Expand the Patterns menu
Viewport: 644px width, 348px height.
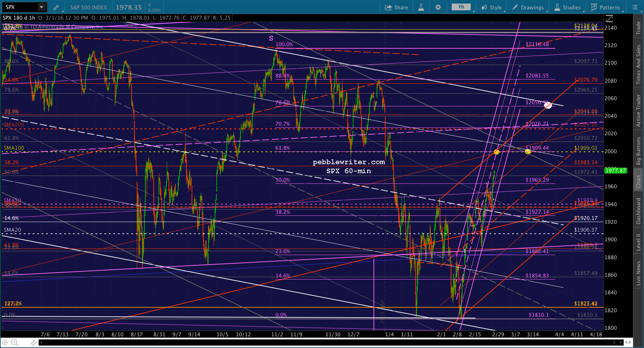click(605, 7)
